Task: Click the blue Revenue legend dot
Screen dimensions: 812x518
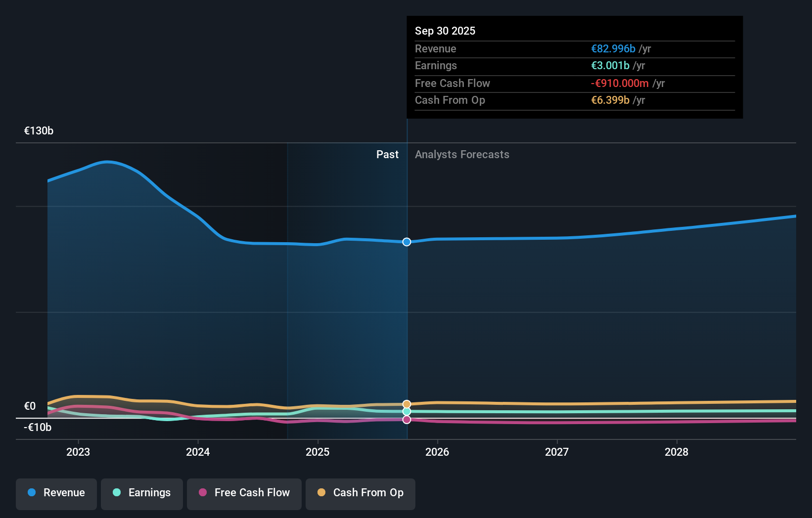Action: point(31,493)
